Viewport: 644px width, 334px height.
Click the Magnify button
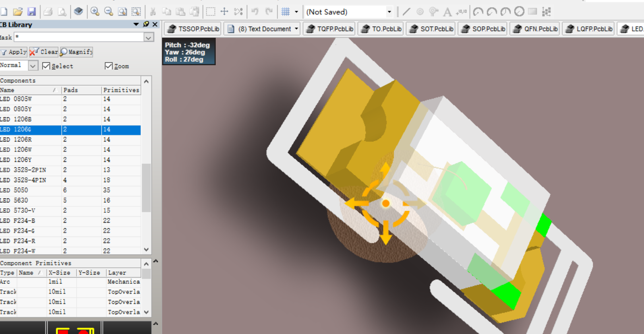[76, 52]
